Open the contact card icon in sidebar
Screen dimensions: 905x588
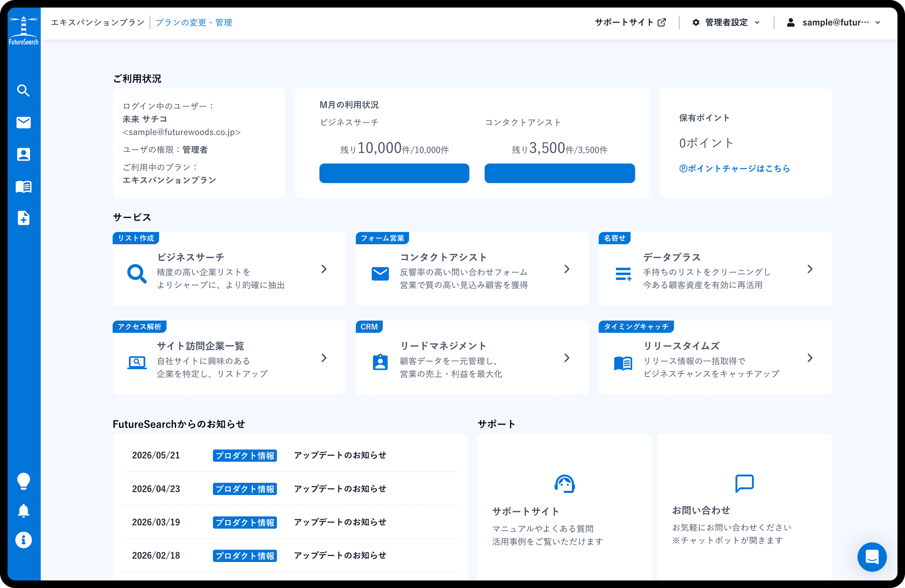[x=24, y=154]
